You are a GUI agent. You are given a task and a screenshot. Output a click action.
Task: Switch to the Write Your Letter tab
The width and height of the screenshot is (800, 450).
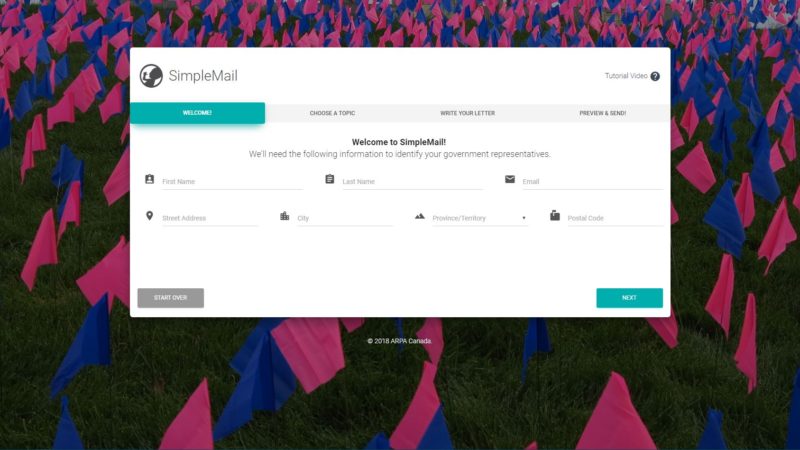467,113
